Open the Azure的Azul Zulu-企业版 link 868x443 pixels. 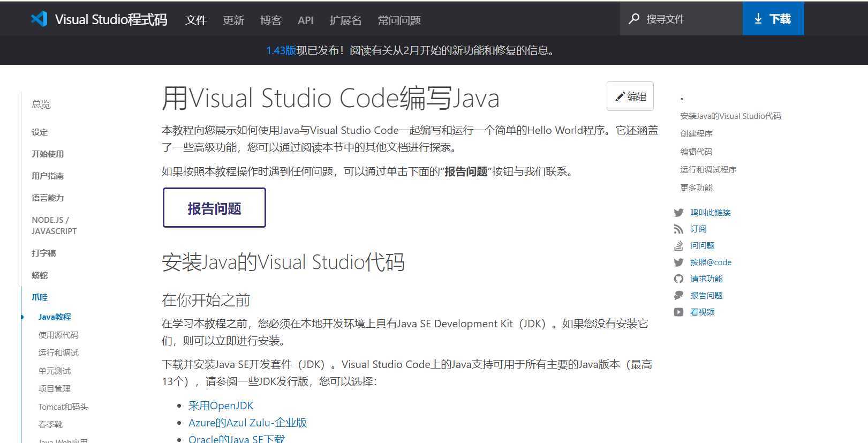(248, 423)
